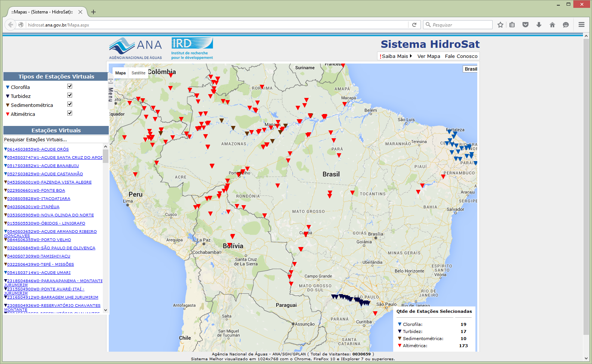Click the browser reload page icon
Viewport: 592px width, 364px height.
click(x=414, y=25)
